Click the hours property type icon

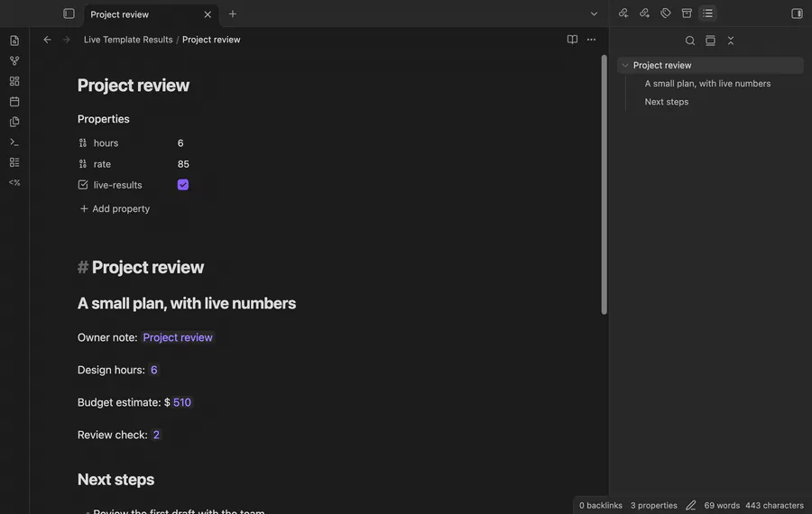click(83, 142)
